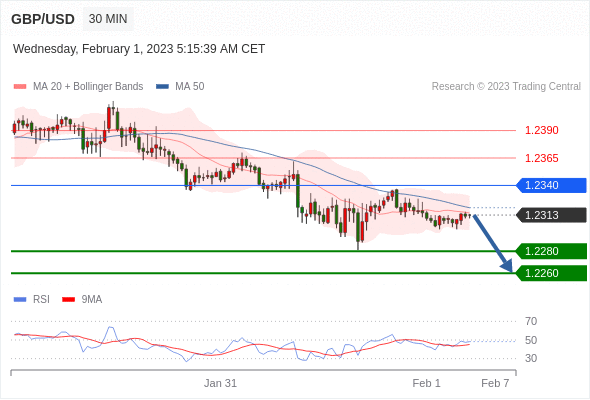Screen dimensions: 590x400
Task: Click the 'Feb 7' time axis label
Action: coord(495,383)
